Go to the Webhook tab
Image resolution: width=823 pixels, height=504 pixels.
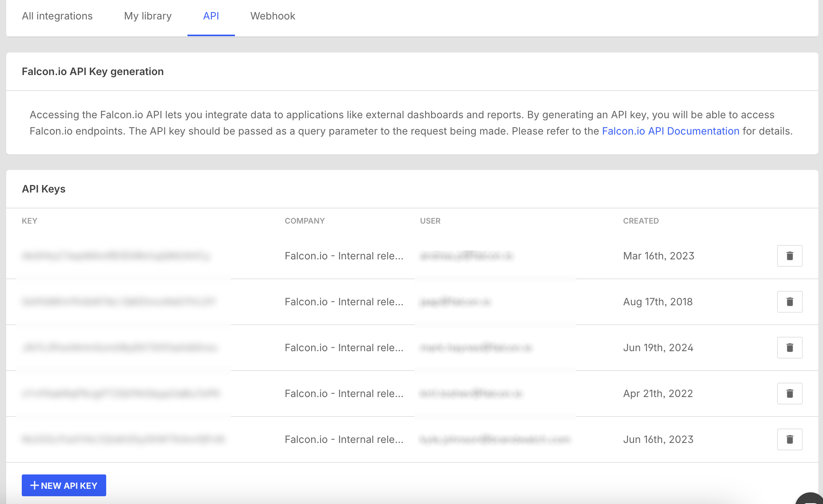273,16
